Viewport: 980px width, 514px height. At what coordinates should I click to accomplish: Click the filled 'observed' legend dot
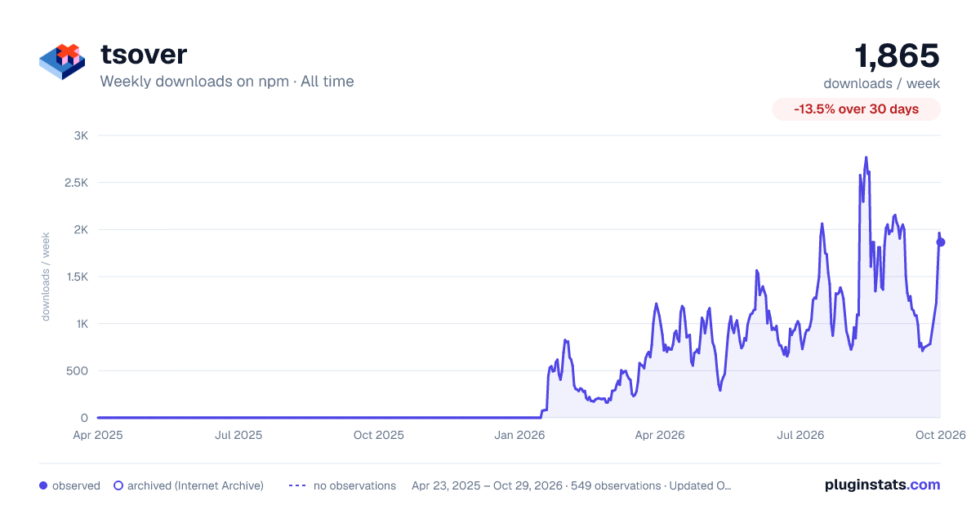[43, 485]
